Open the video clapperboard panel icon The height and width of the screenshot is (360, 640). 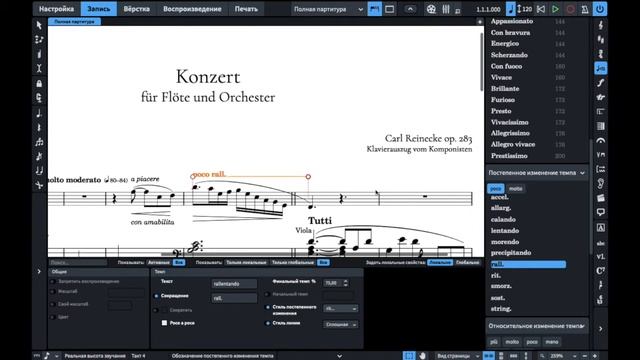tap(600, 198)
